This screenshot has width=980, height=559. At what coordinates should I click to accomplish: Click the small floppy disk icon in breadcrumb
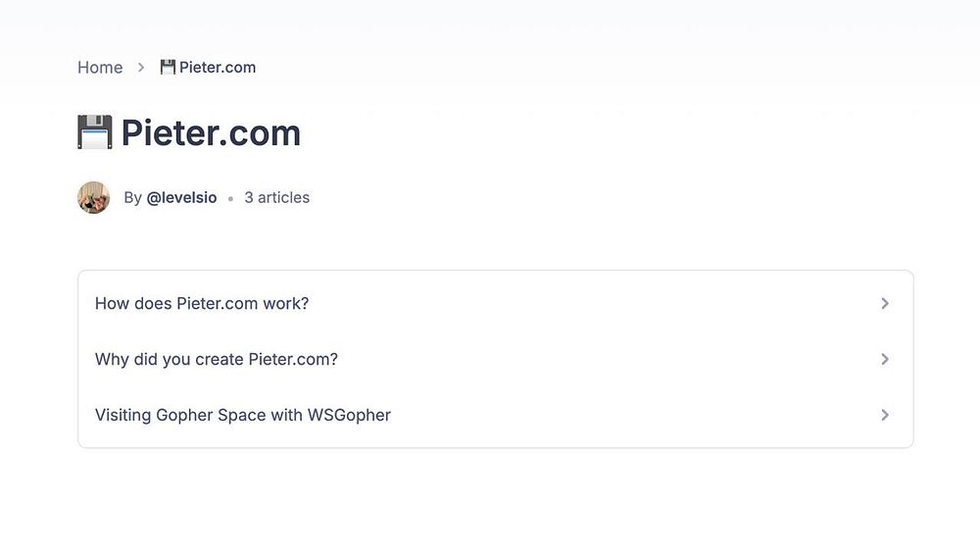coord(168,67)
